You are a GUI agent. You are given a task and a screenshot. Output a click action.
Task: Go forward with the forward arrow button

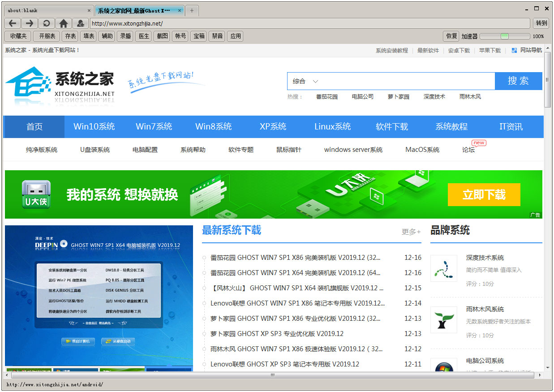tap(30, 23)
